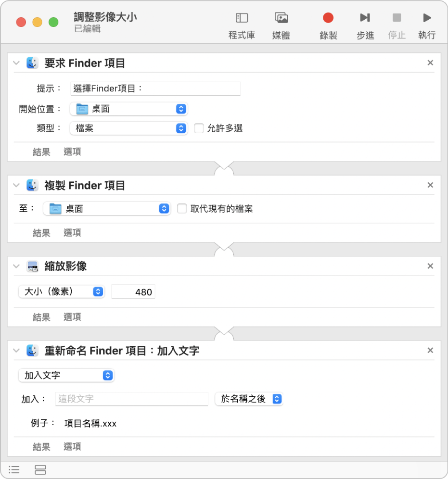The width and height of the screenshot is (448, 480).
Task: Run the workflow with 執行
Action: pos(427,25)
